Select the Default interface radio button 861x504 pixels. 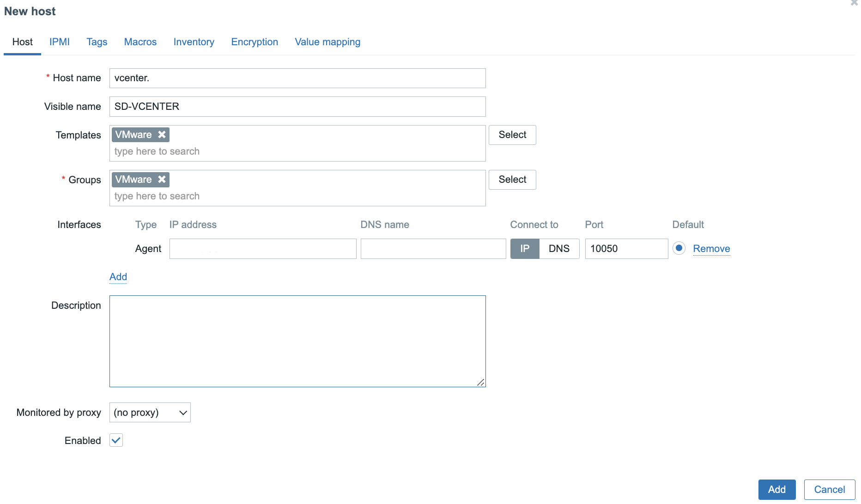[x=679, y=248]
